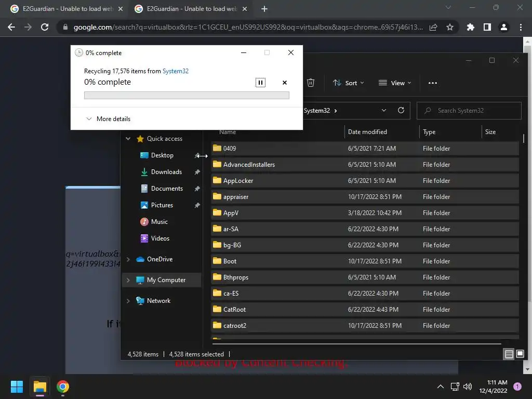
Task: Expand the Network tree node
Action: [128, 301]
